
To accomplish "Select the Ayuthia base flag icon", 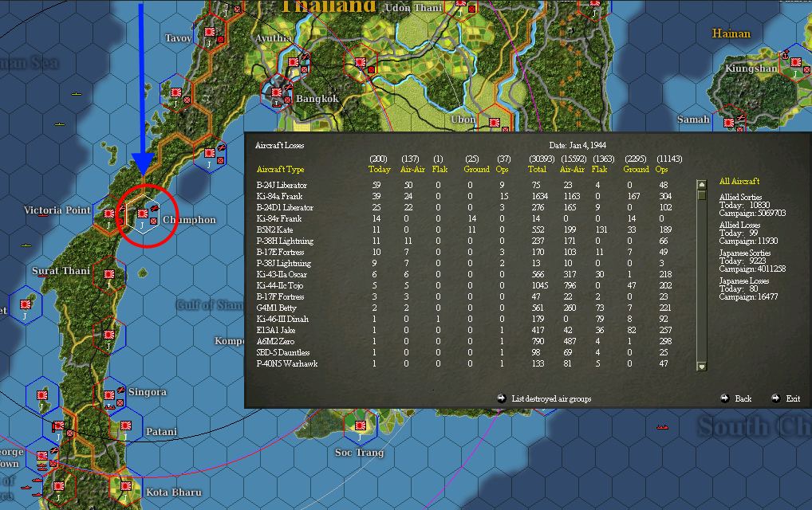I will tap(294, 62).
